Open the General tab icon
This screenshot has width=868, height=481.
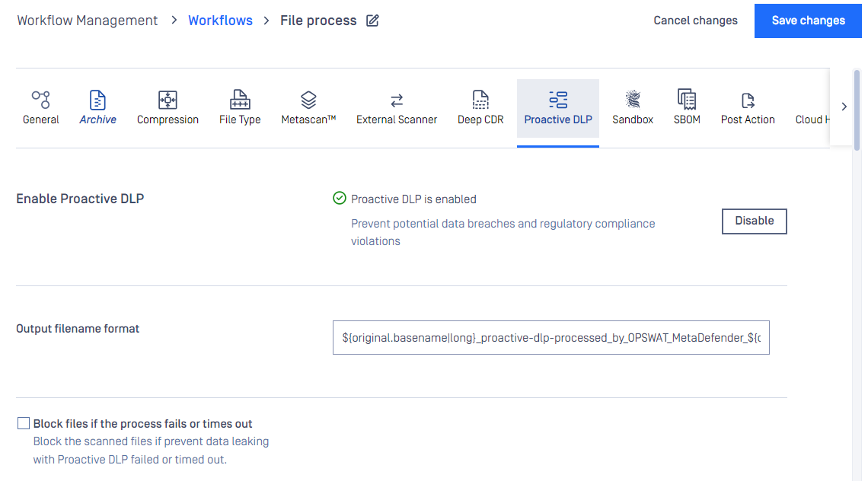point(41,100)
